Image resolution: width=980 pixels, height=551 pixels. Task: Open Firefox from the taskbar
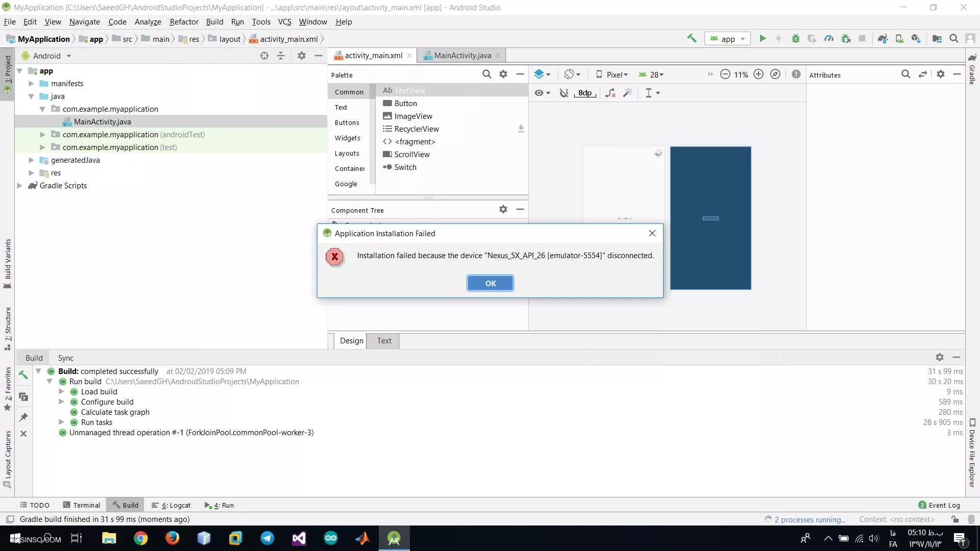172,538
